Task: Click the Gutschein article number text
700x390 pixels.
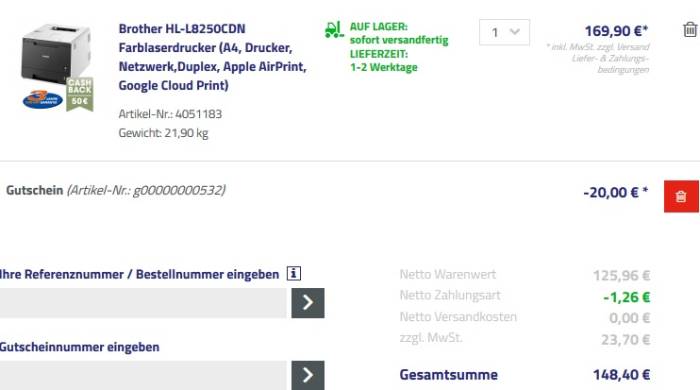Action: (146, 190)
